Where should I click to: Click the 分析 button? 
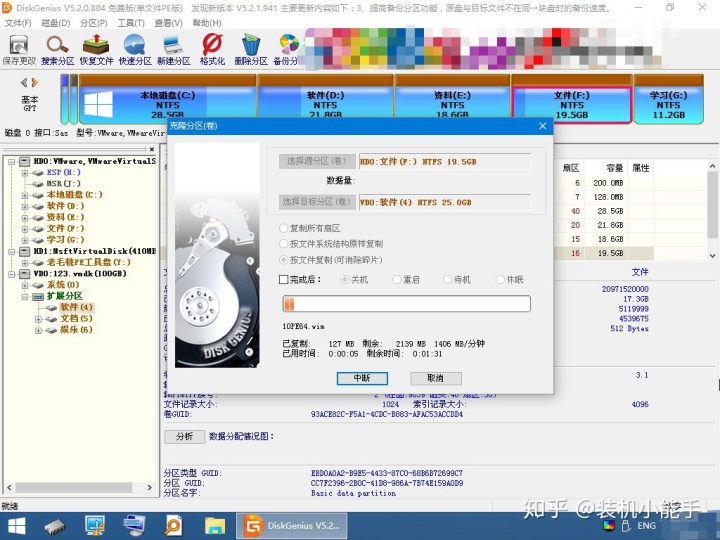pyautogui.click(x=184, y=436)
